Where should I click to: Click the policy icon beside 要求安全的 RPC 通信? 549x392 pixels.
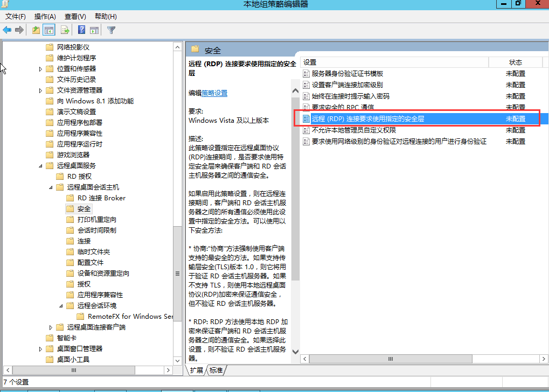click(305, 107)
